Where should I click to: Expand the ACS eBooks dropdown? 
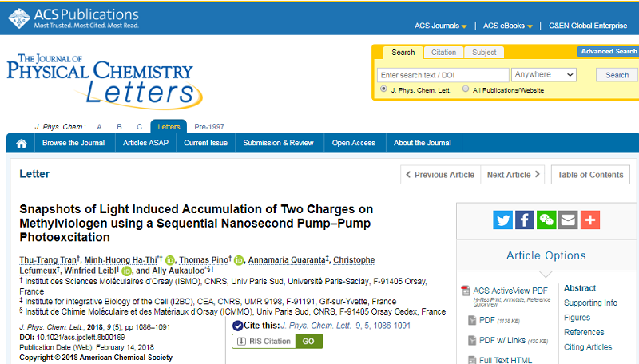pyautogui.click(x=507, y=26)
